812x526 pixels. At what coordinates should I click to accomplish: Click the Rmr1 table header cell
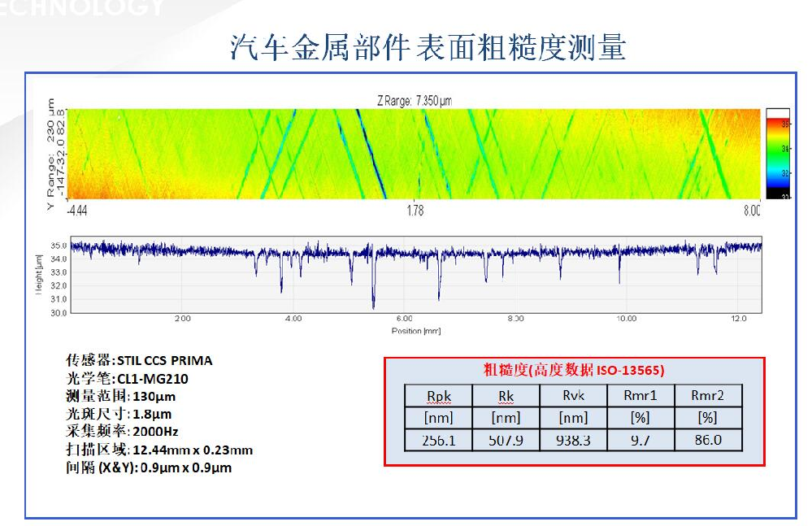[x=640, y=396]
